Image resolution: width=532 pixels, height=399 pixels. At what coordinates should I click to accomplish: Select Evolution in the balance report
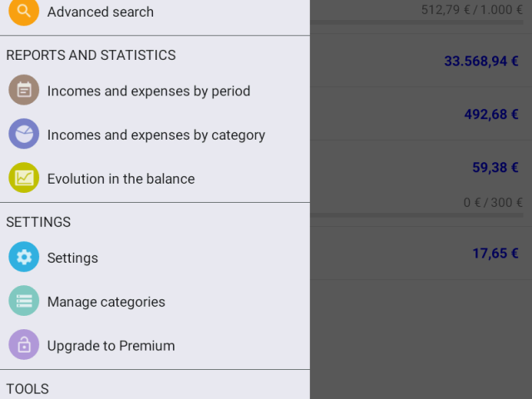pos(121,179)
